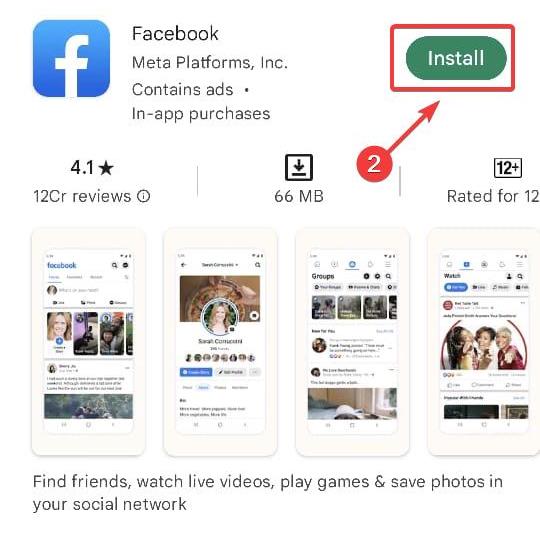
Task: Tap the reviews info circle icon
Action: [x=143, y=196]
